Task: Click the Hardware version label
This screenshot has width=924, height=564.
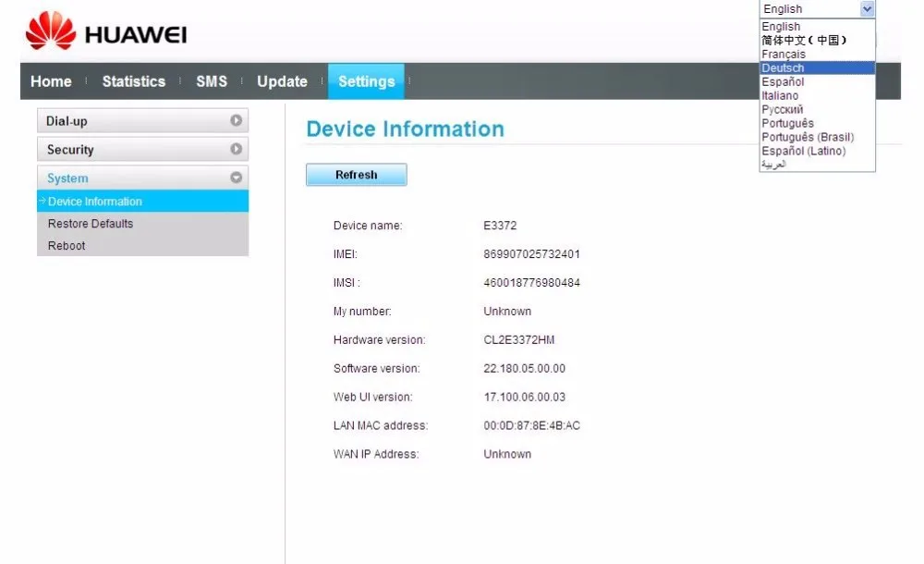Action: coord(379,340)
